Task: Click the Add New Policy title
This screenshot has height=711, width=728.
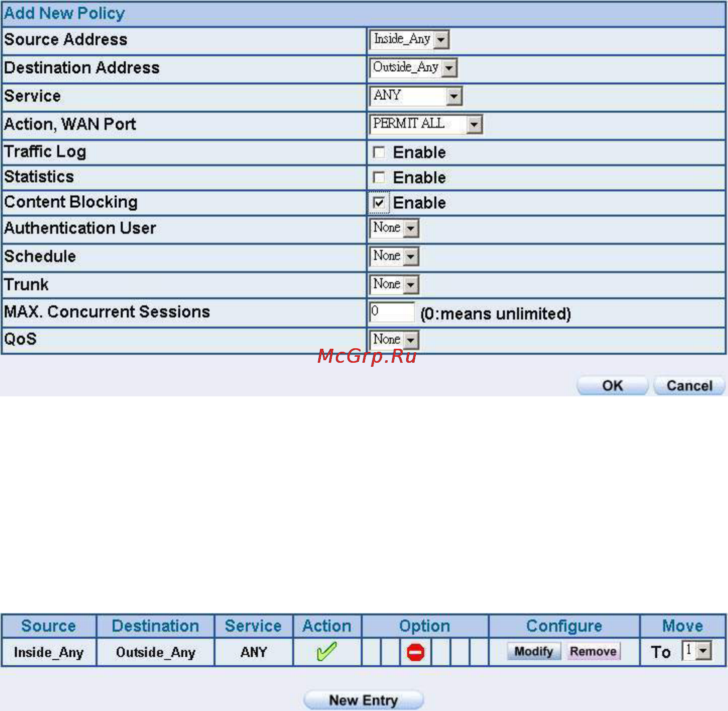Action: (x=64, y=13)
